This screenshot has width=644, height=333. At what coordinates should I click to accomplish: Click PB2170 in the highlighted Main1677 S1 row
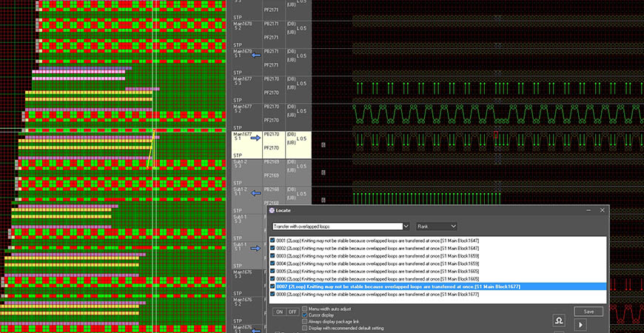pyautogui.click(x=271, y=134)
